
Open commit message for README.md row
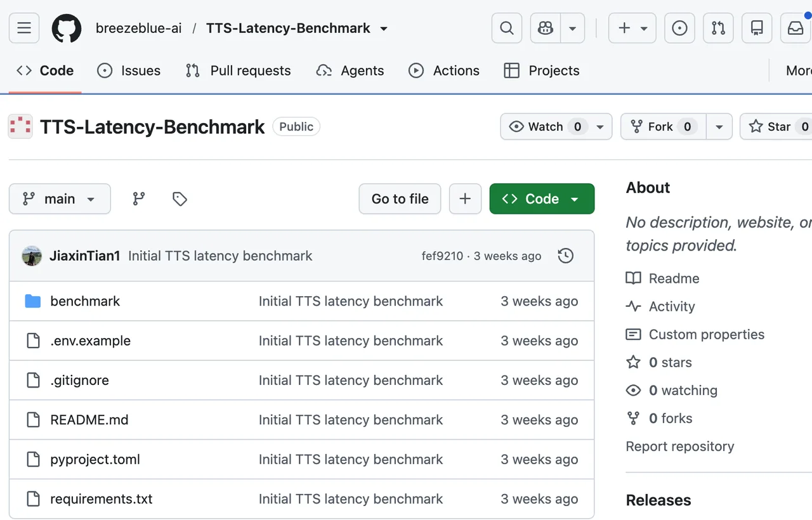pos(351,420)
